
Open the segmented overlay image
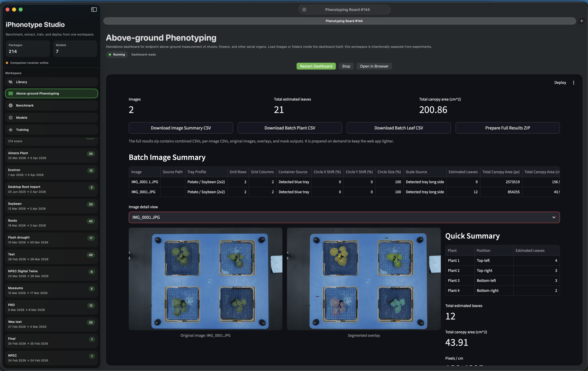coord(363,279)
